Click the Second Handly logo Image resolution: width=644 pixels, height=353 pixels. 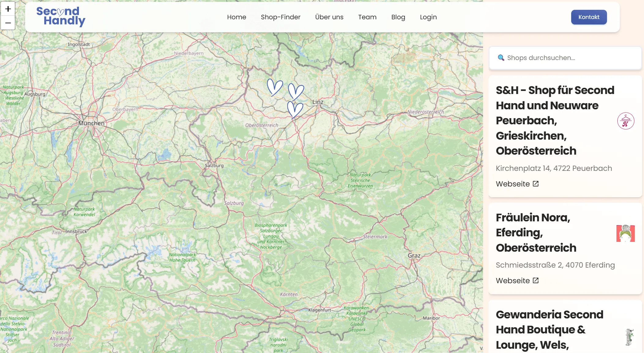tap(61, 16)
